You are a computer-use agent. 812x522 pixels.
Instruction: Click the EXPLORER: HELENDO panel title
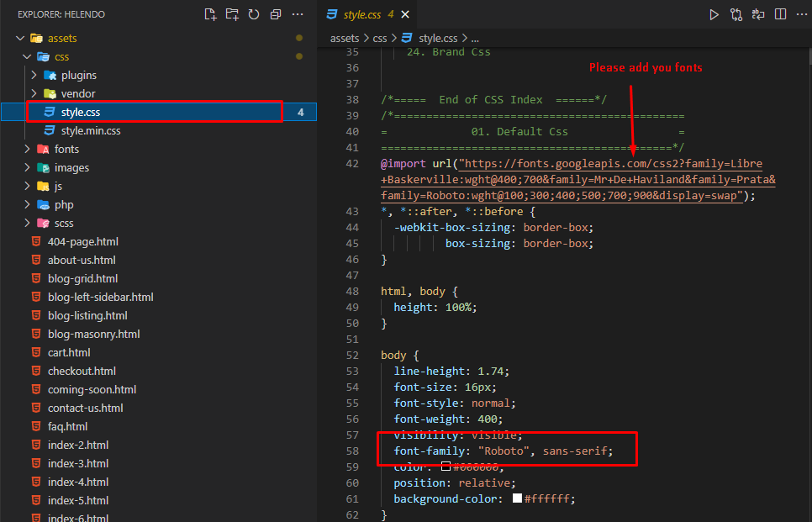click(61, 14)
